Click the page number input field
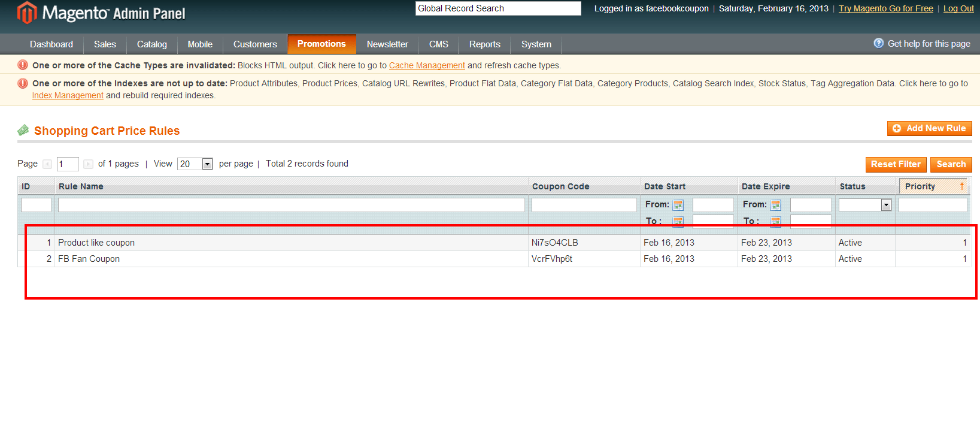The image size is (980, 438). [x=68, y=164]
